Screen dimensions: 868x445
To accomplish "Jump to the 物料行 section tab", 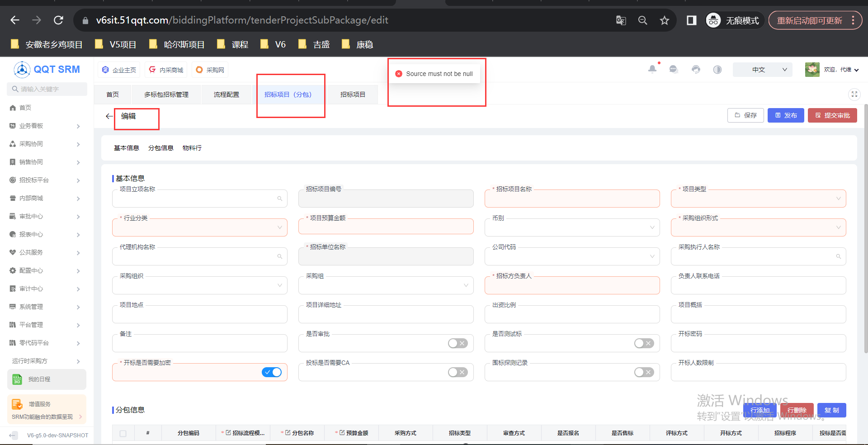I will [192, 148].
